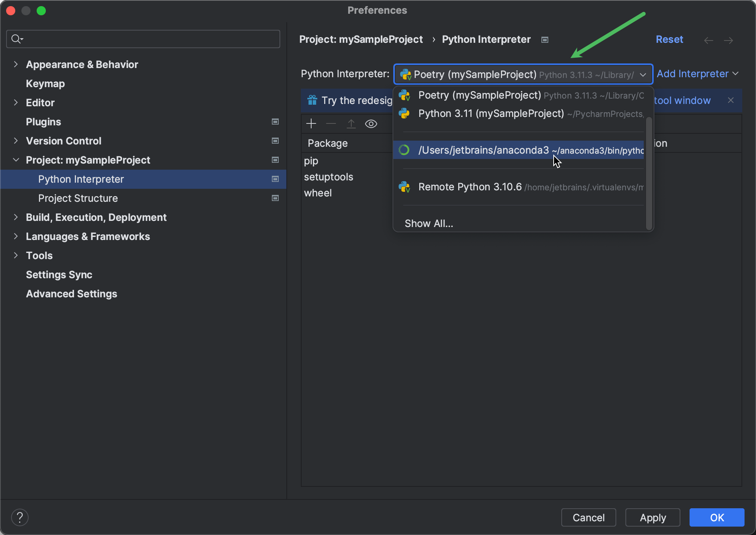Click the help question mark icon
The height and width of the screenshot is (535, 756).
(x=20, y=517)
